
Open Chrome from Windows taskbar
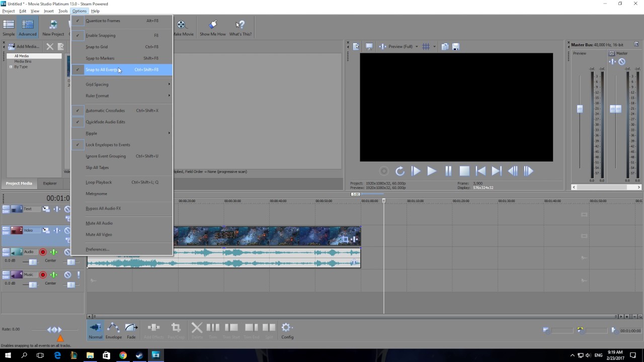[123, 355]
